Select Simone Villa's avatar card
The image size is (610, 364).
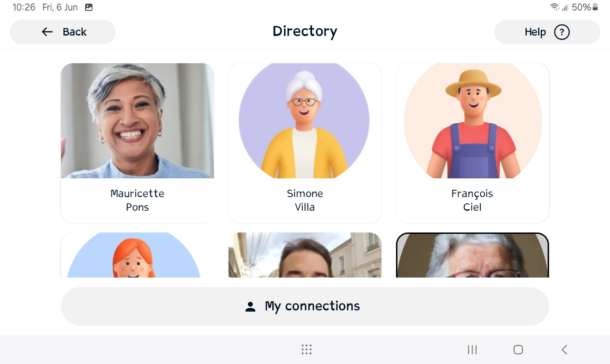pyautogui.click(x=305, y=143)
